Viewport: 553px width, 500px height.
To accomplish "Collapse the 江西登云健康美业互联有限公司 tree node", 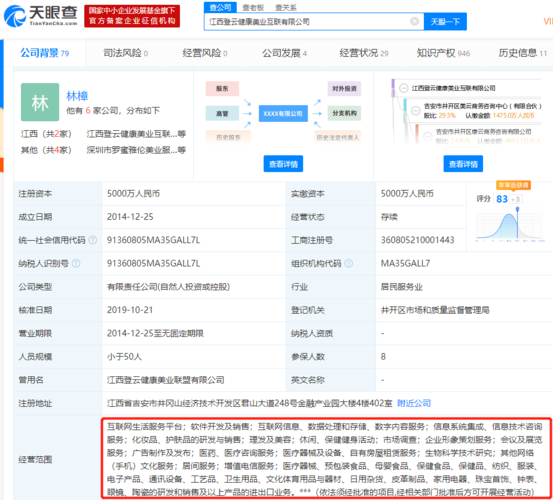I will [x=404, y=88].
